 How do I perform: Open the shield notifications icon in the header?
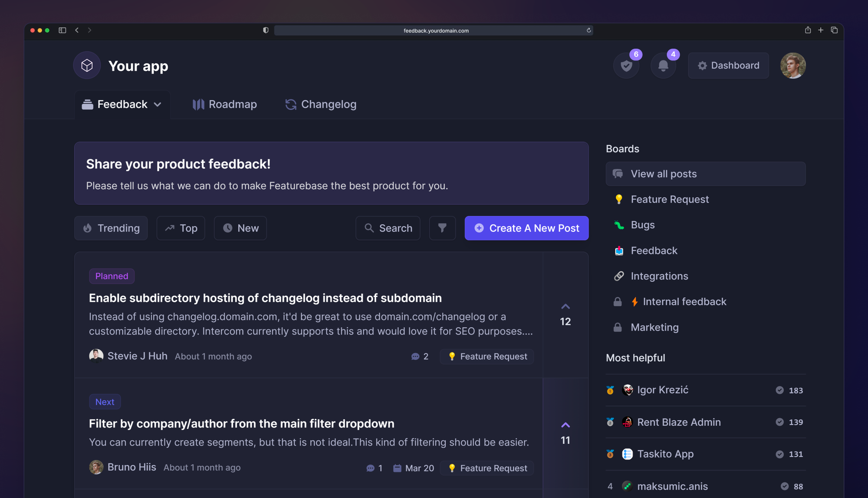pyautogui.click(x=626, y=65)
